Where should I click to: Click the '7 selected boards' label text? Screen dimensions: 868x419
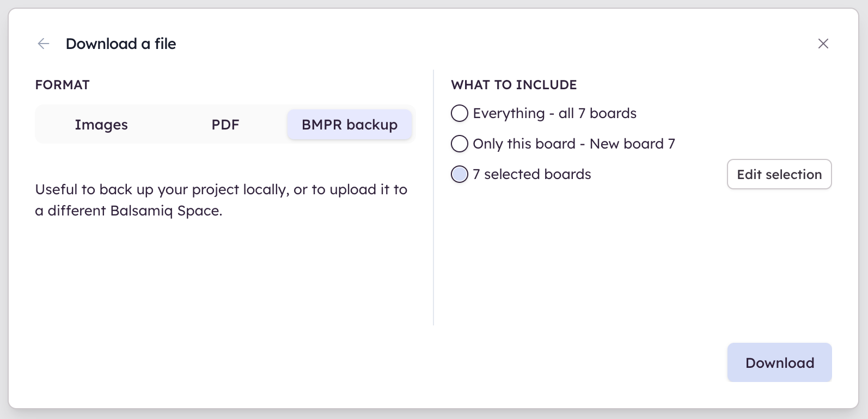(532, 174)
